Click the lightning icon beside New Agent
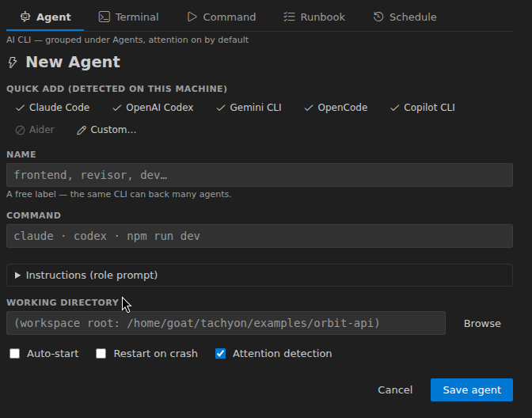532x418 pixels. 13,63
